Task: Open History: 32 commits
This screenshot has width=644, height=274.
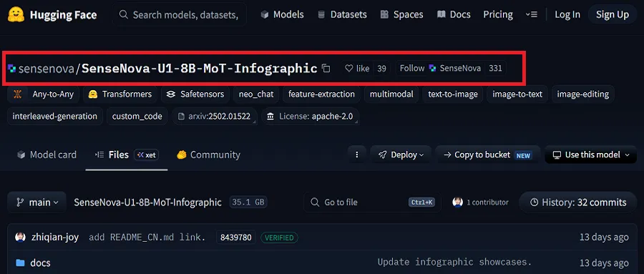Action: pos(578,202)
